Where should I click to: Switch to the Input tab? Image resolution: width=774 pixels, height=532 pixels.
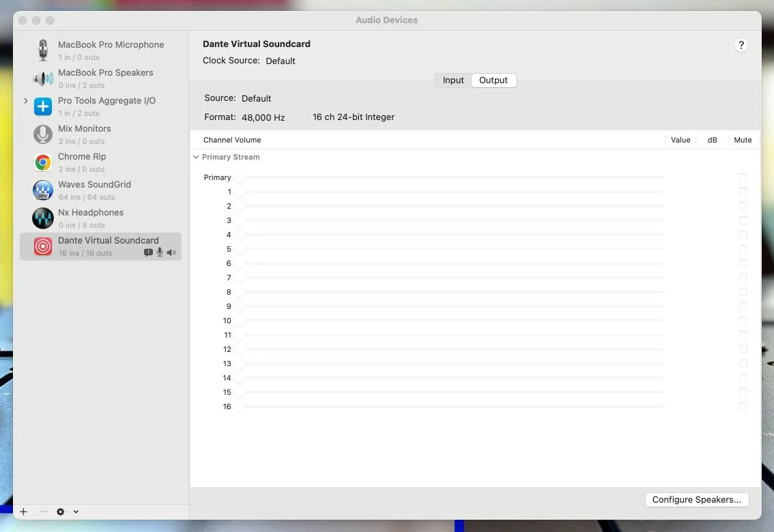[x=453, y=80]
